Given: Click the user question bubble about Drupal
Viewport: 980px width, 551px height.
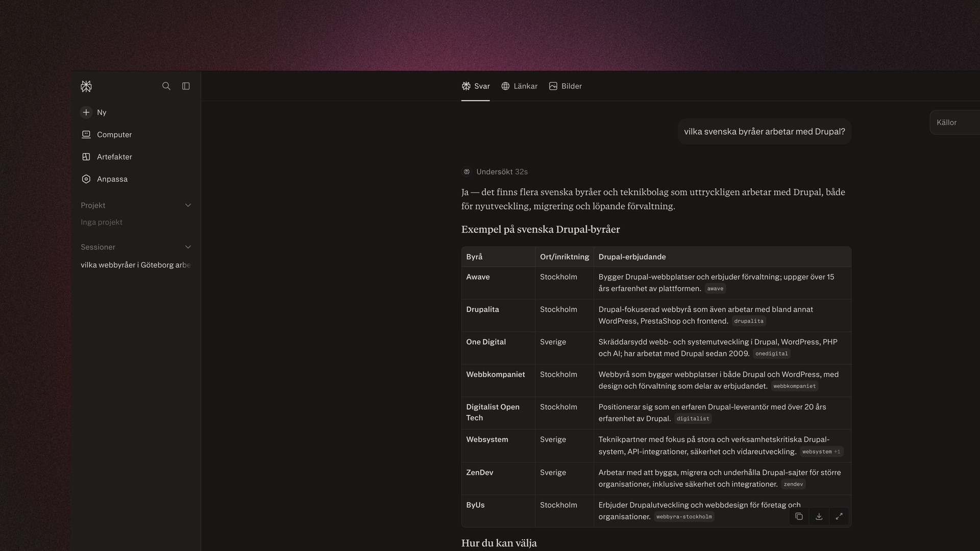Looking at the screenshot, I should point(764,132).
